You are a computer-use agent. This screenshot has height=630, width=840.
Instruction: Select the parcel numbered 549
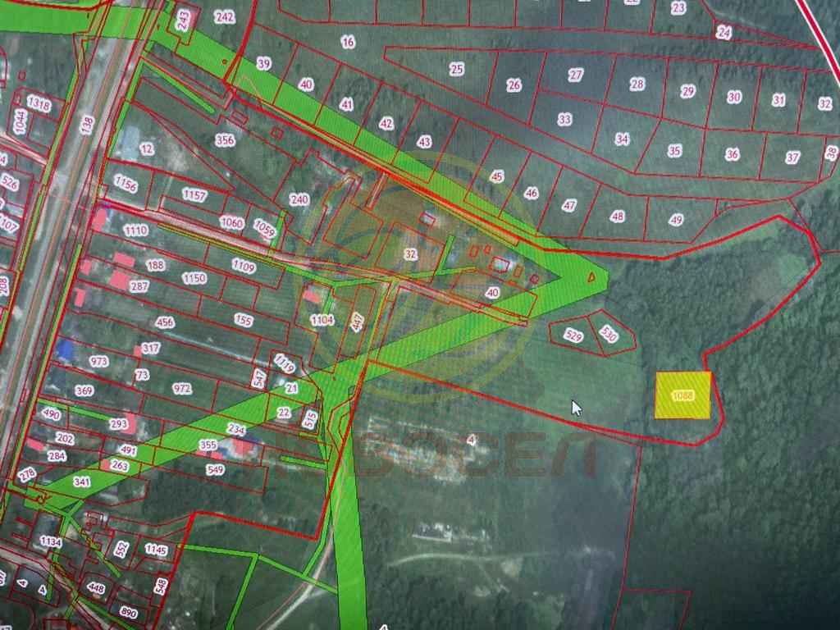tap(215, 470)
